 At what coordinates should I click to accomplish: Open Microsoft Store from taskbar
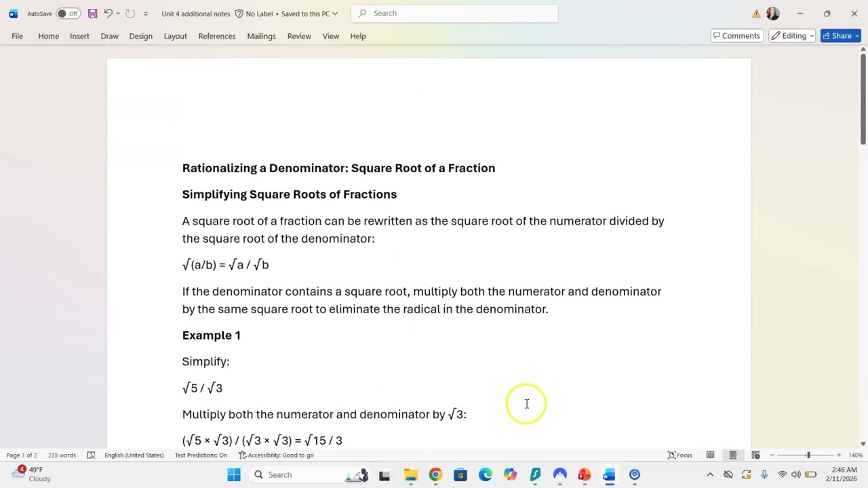pyautogui.click(x=460, y=474)
